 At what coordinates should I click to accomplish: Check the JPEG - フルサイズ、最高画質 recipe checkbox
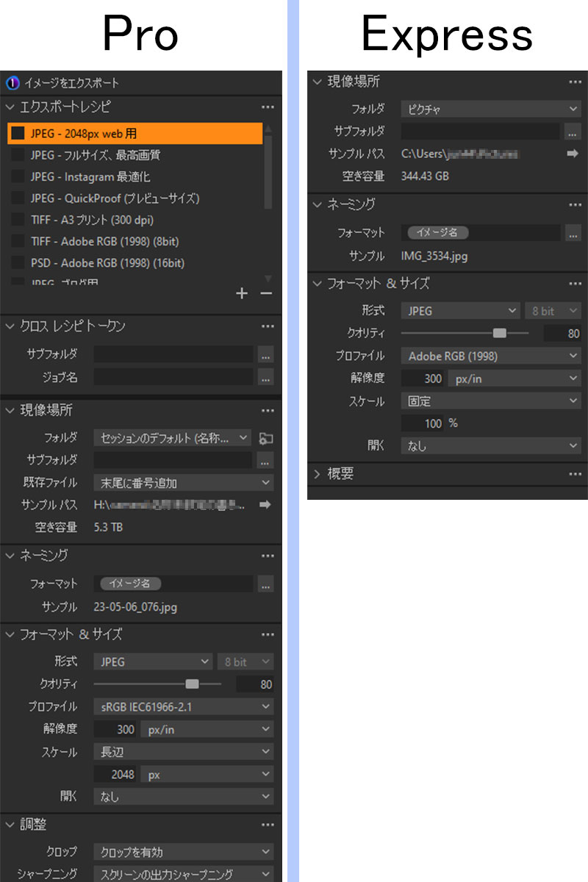coord(18,155)
